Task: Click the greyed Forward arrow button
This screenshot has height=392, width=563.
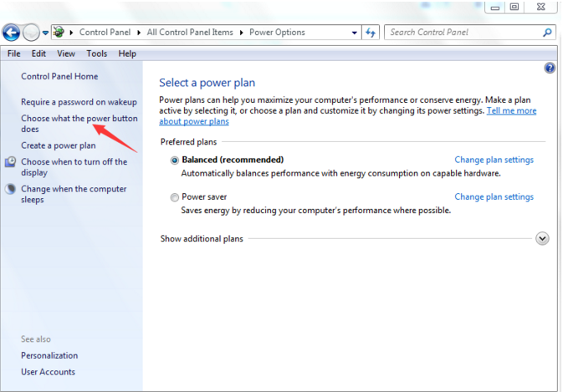Action: click(31, 33)
